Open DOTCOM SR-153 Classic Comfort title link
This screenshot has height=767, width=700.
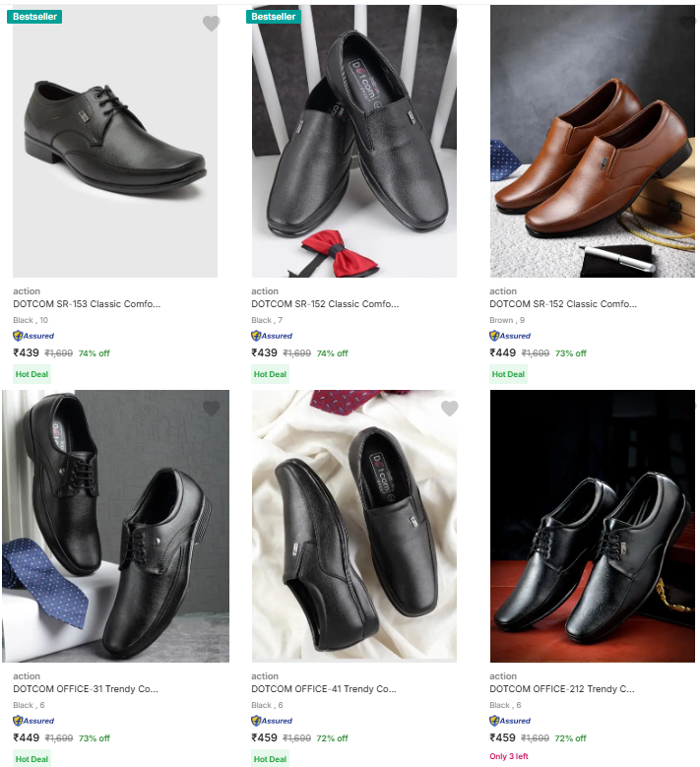point(87,304)
